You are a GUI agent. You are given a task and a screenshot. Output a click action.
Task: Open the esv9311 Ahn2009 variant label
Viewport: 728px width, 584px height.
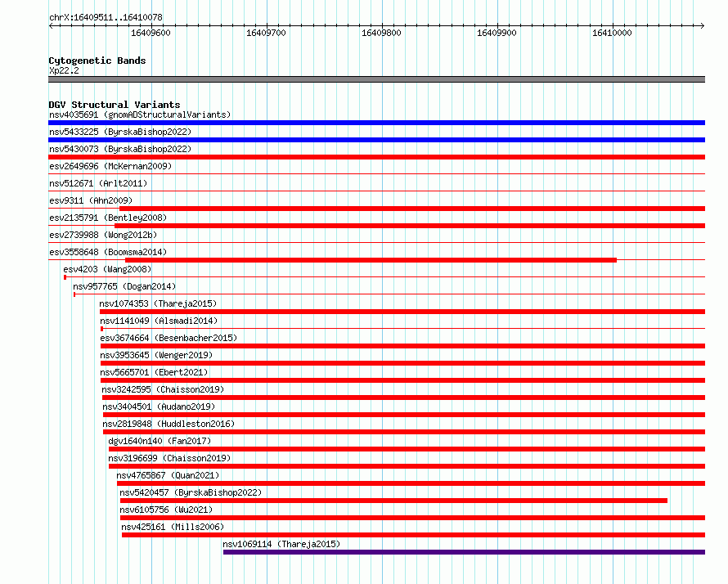[x=91, y=200]
